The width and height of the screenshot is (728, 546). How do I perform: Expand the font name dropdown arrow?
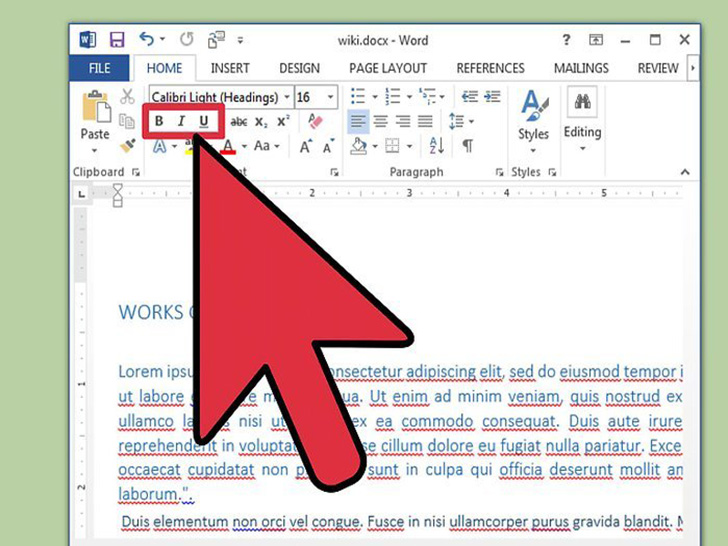287,97
